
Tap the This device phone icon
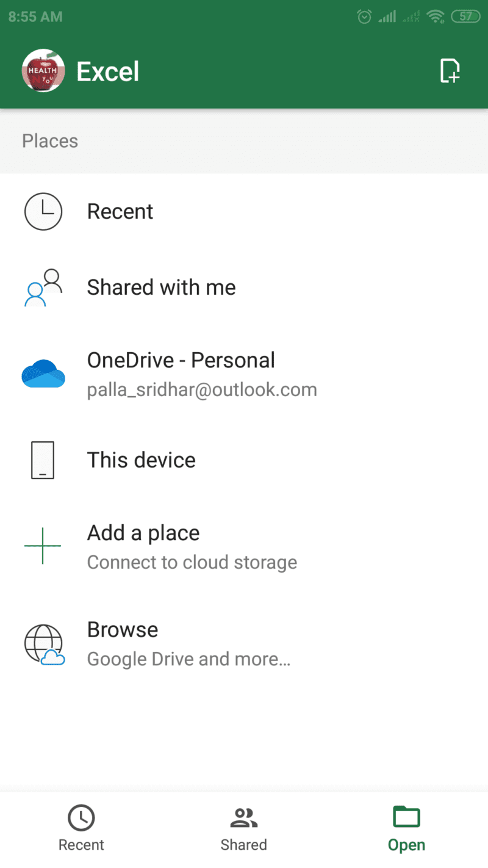[43, 460]
